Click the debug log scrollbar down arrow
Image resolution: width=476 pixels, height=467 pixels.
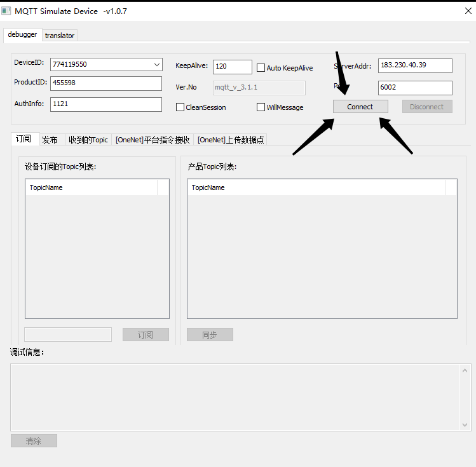click(465, 425)
